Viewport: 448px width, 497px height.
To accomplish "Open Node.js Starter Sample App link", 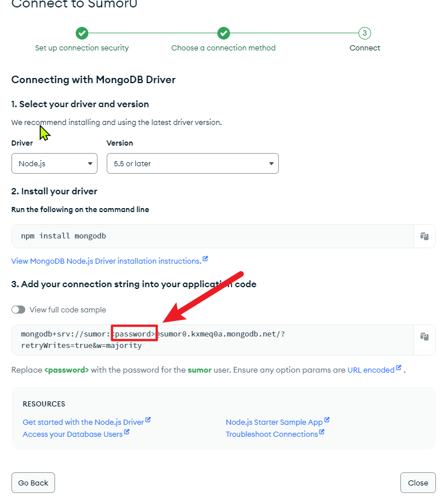I will [x=277, y=422].
